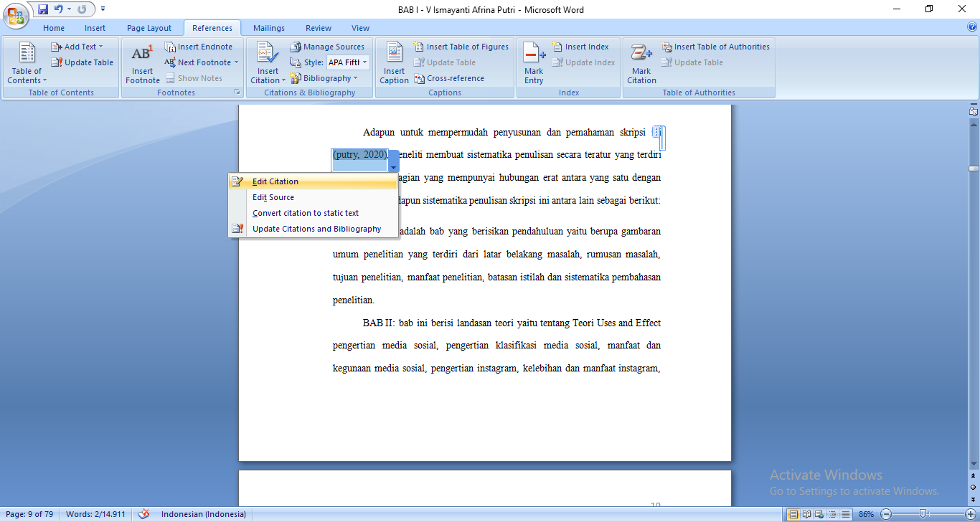Click Insert Caption
The width and height of the screenshot is (980, 522).
pyautogui.click(x=394, y=63)
